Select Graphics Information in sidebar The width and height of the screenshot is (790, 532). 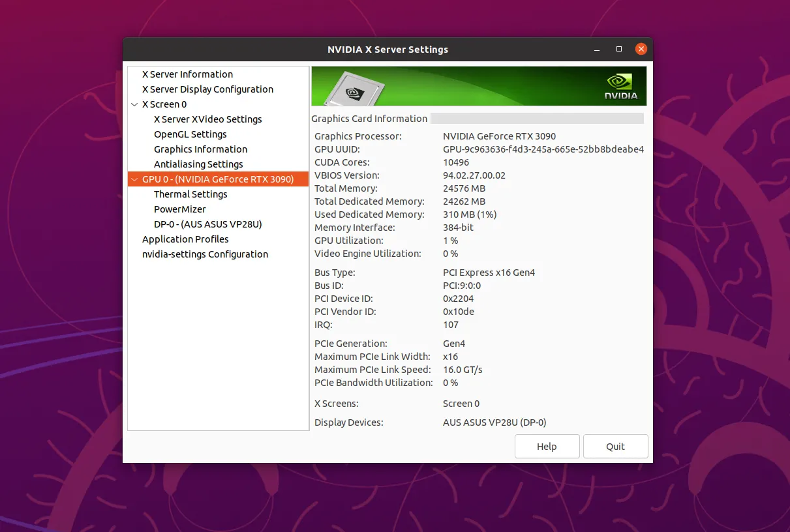(x=200, y=149)
